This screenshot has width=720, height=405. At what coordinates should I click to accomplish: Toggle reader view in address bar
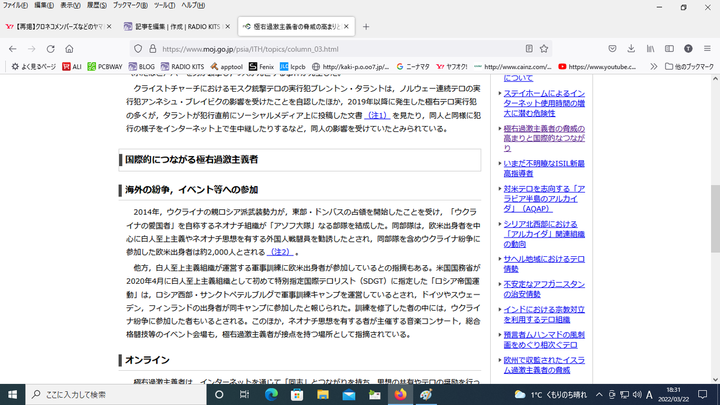coord(528,48)
